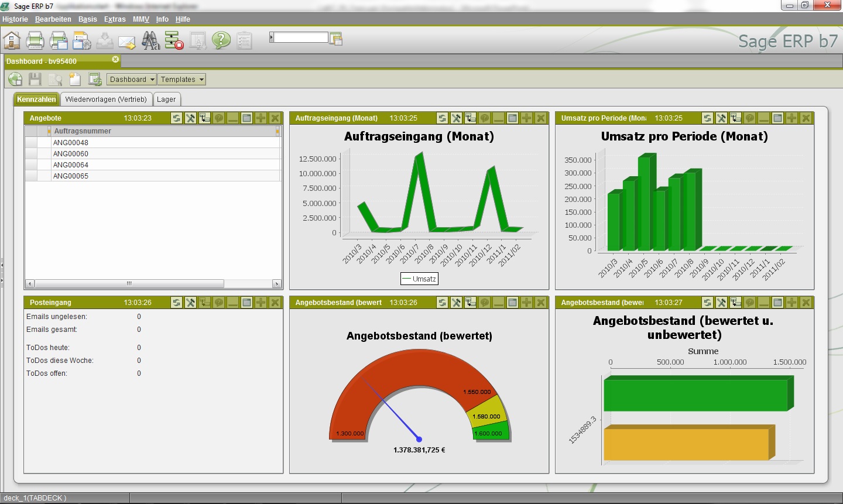Open the Info menu

pyautogui.click(x=162, y=19)
